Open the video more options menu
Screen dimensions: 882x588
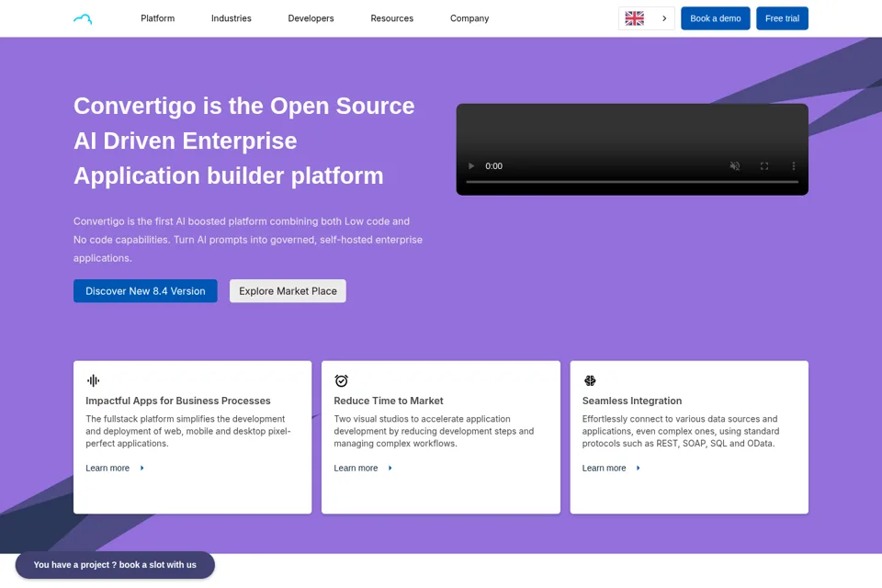[x=793, y=166]
